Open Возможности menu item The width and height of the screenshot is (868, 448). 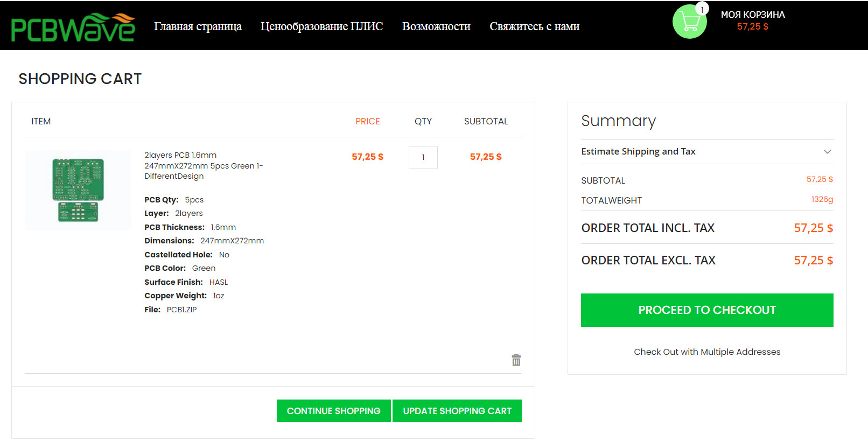[x=436, y=26]
